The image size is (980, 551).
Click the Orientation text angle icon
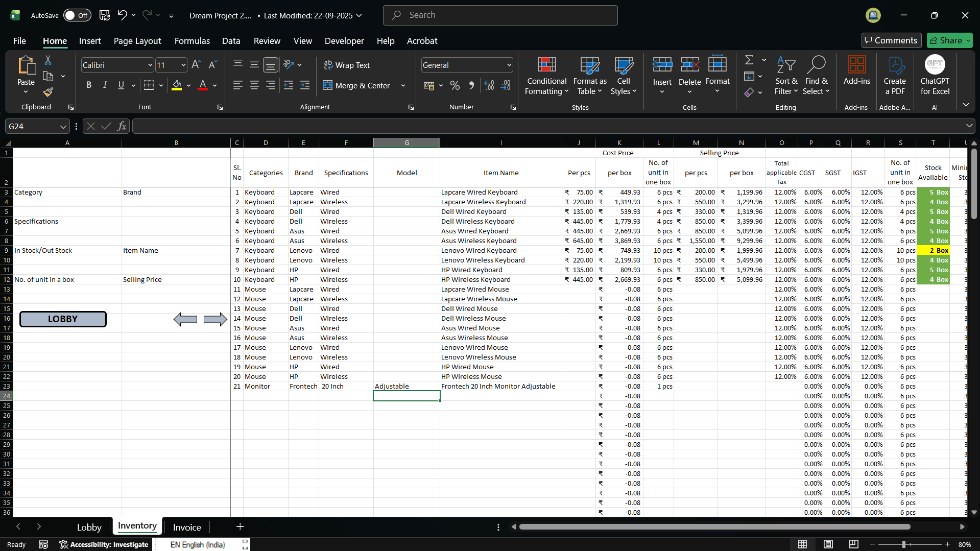coord(289,65)
